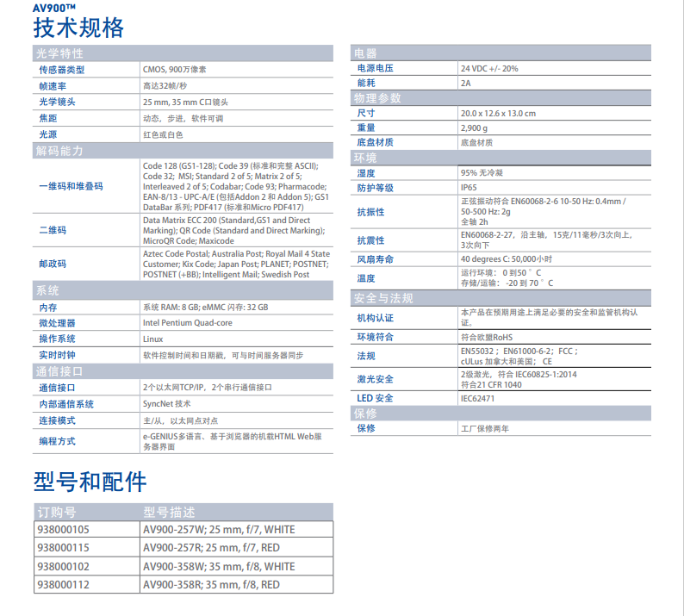Click the AV900-358R model description
Viewport: 684px width, 616px height.
coord(211,585)
